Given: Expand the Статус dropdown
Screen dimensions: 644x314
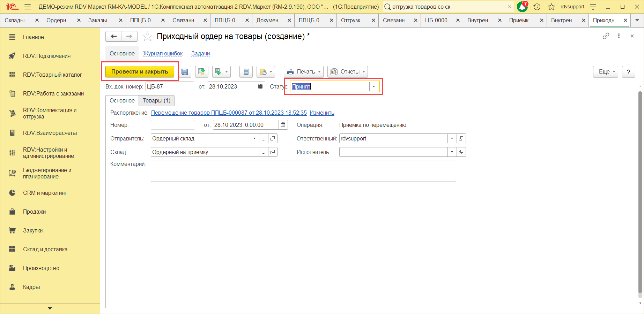Looking at the screenshot, I should click(x=374, y=86).
